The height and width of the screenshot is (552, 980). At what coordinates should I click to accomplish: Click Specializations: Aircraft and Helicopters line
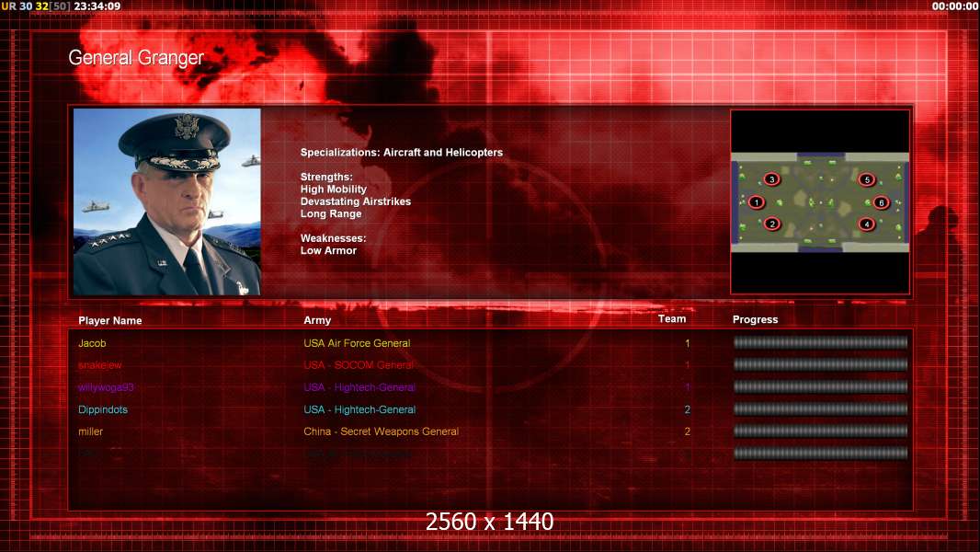point(401,153)
